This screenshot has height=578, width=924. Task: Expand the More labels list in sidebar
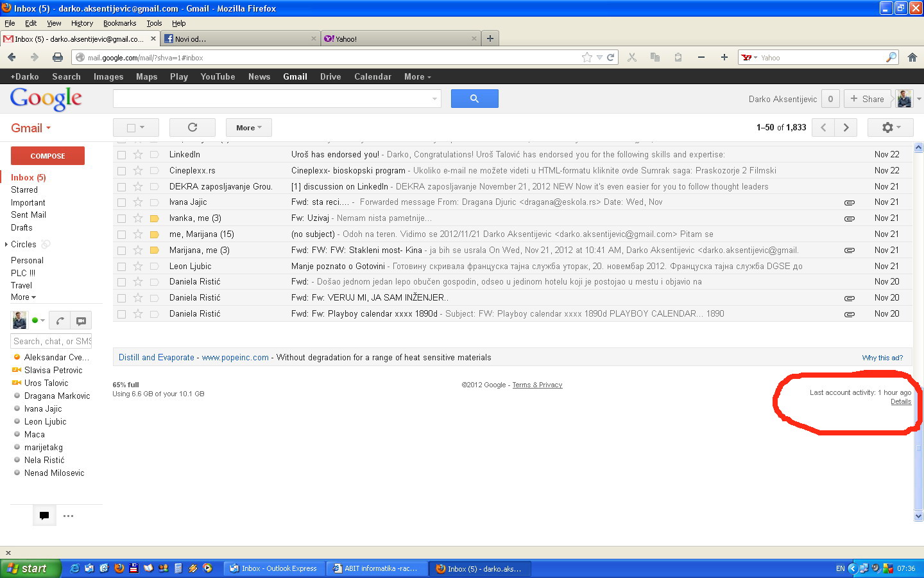pyautogui.click(x=23, y=297)
